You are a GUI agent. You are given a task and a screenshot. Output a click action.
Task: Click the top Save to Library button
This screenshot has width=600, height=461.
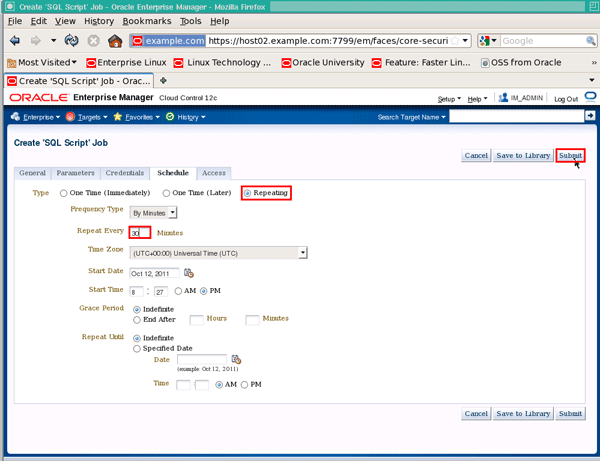(x=523, y=155)
